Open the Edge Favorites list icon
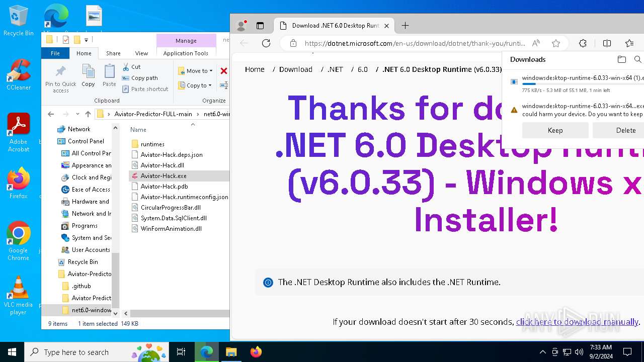This screenshot has width=644, height=362. [x=629, y=43]
